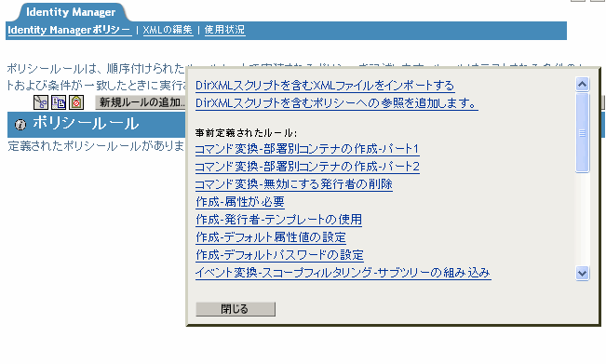
Task: Select コマンド変換-部署別コンテナの作成-パート1 rule
Action: [x=307, y=149]
